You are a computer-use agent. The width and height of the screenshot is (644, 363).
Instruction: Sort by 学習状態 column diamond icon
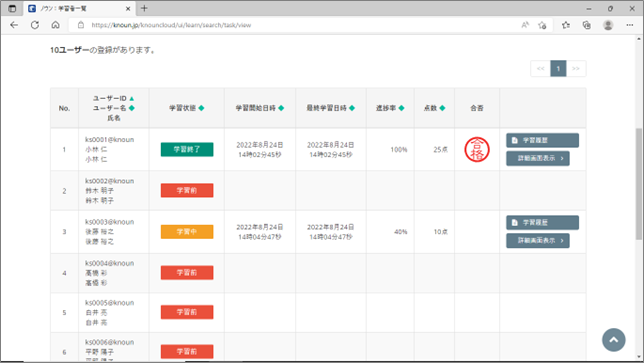[201, 108]
